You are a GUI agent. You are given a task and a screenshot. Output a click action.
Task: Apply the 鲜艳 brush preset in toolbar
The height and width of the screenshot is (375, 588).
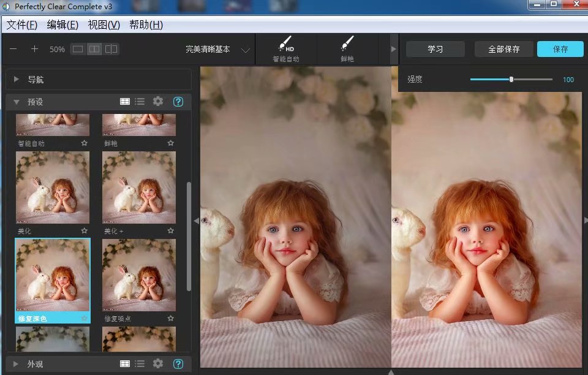(x=347, y=48)
